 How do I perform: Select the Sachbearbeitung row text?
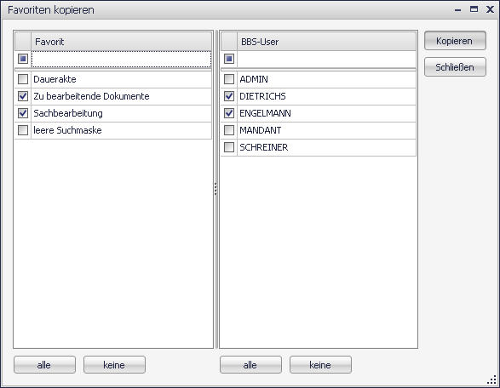tap(68, 113)
